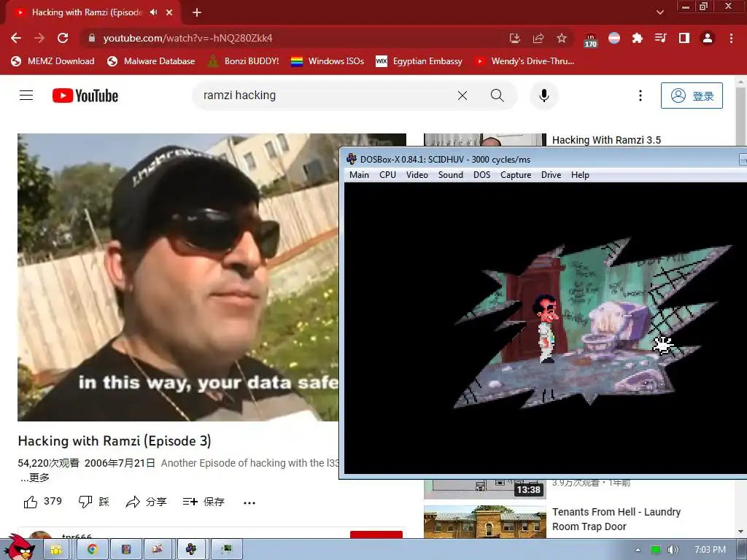Click the 'ramzi hacking' search box
This screenshot has height=560, width=747.
click(324, 96)
